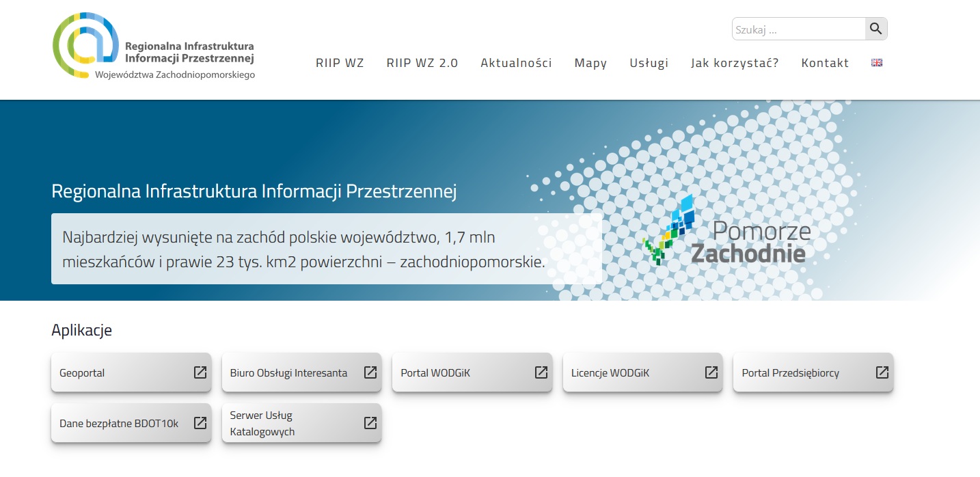Click external link icon on Biuro Obsługi Interesanta

370,372
